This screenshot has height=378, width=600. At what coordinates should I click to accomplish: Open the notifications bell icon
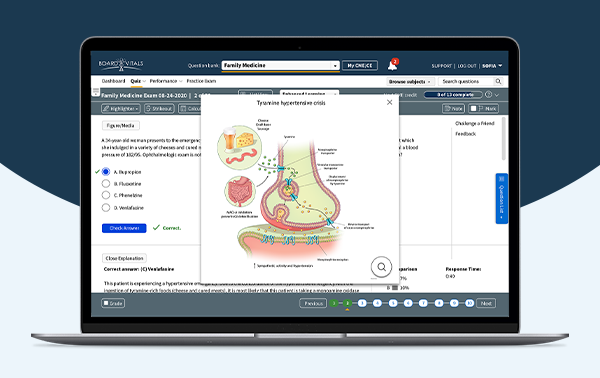tap(392, 65)
